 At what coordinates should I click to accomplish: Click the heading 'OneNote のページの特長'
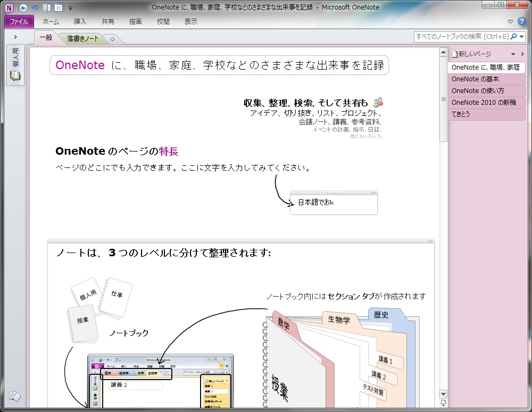coord(117,151)
